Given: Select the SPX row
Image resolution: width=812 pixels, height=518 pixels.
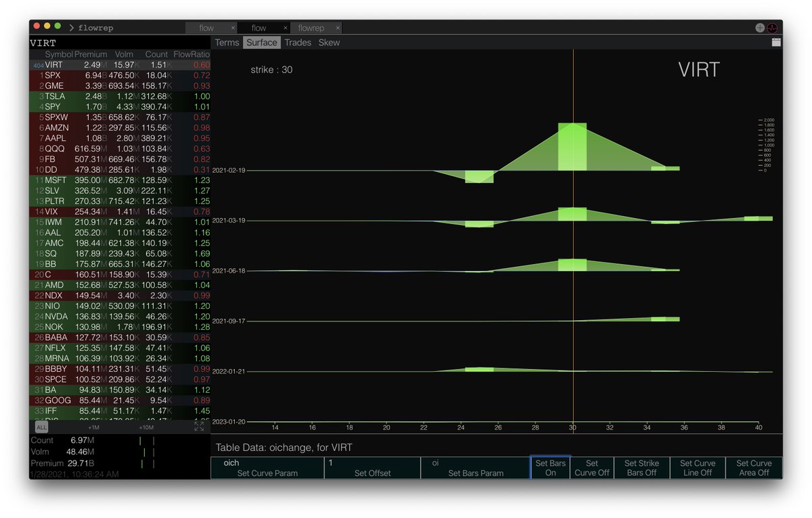Looking at the screenshot, I should pos(120,75).
